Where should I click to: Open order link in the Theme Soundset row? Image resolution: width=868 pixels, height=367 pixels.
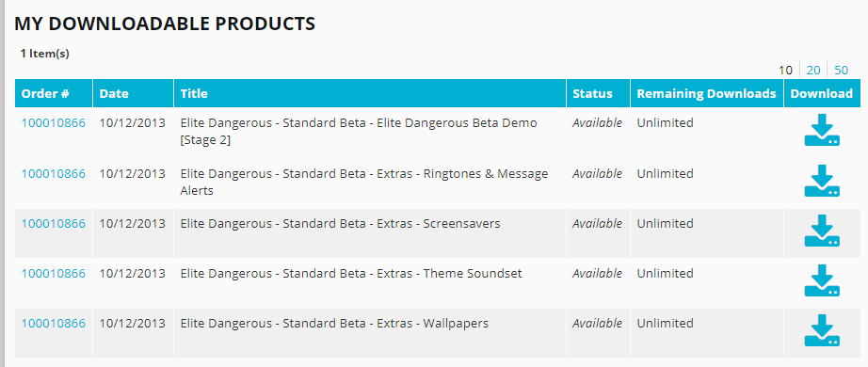click(x=53, y=274)
